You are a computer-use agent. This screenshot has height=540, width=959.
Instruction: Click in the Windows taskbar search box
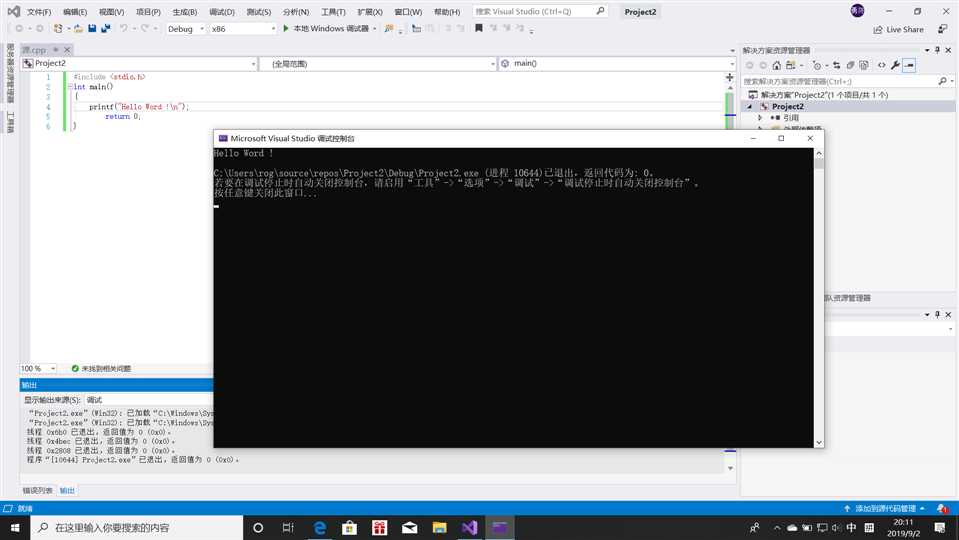[x=136, y=527]
